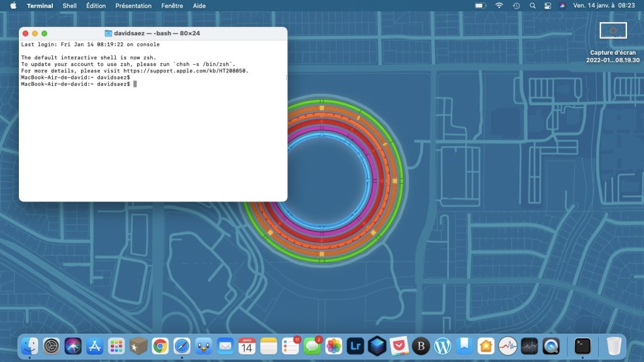This screenshot has height=362, width=644.
Task: Open the Time Machine status menu
Action: (516, 6)
